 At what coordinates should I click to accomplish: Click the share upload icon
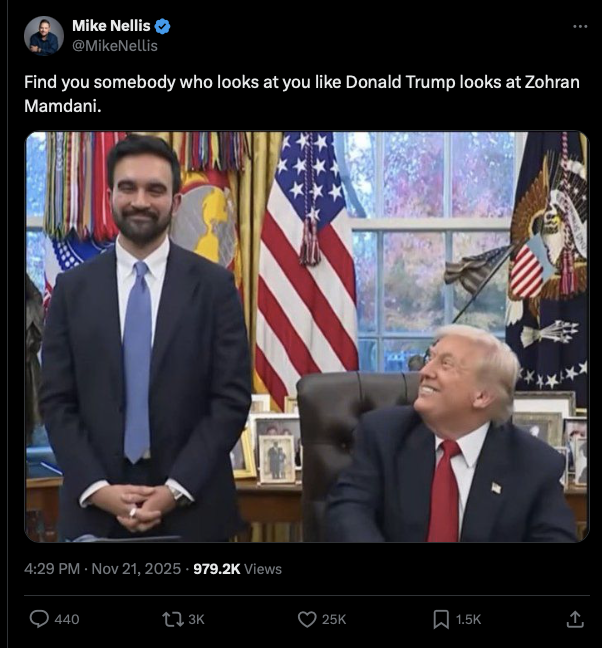pos(574,619)
